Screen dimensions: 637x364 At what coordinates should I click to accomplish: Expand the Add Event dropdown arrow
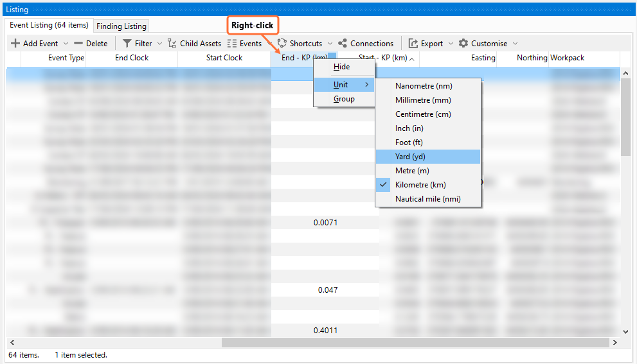tap(66, 44)
